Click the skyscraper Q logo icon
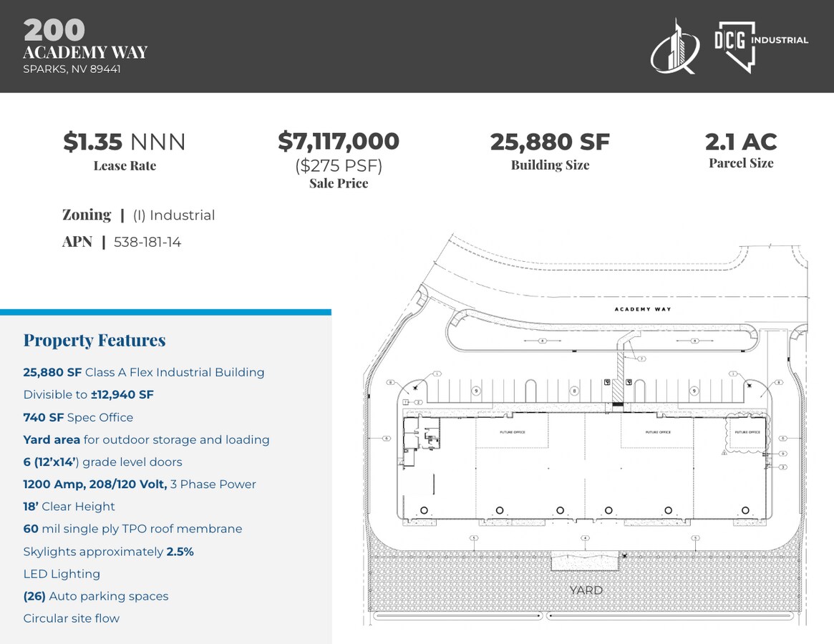The height and width of the screenshot is (644, 834). (675, 47)
